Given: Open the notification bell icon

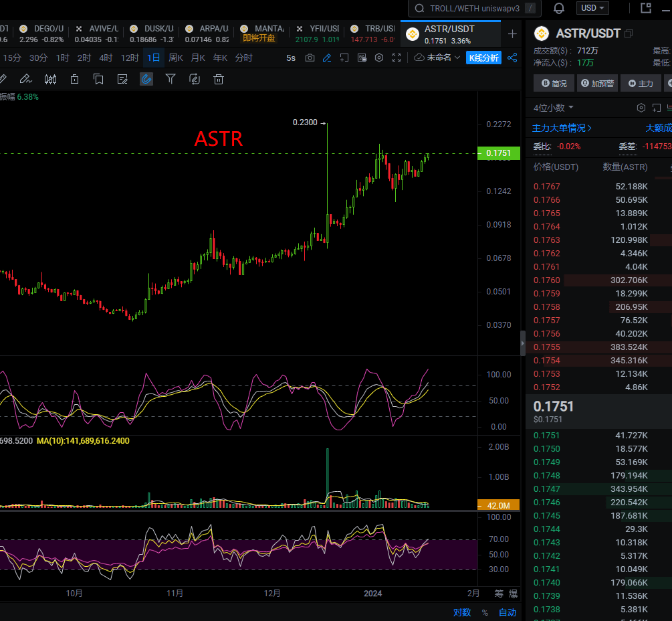Looking at the screenshot, I should (x=558, y=8).
